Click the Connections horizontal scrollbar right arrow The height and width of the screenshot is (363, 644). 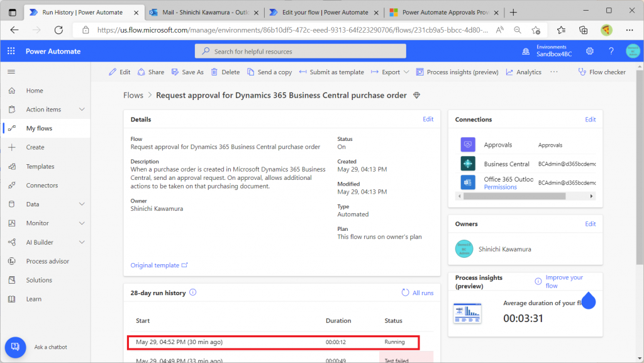[x=591, y=196]
